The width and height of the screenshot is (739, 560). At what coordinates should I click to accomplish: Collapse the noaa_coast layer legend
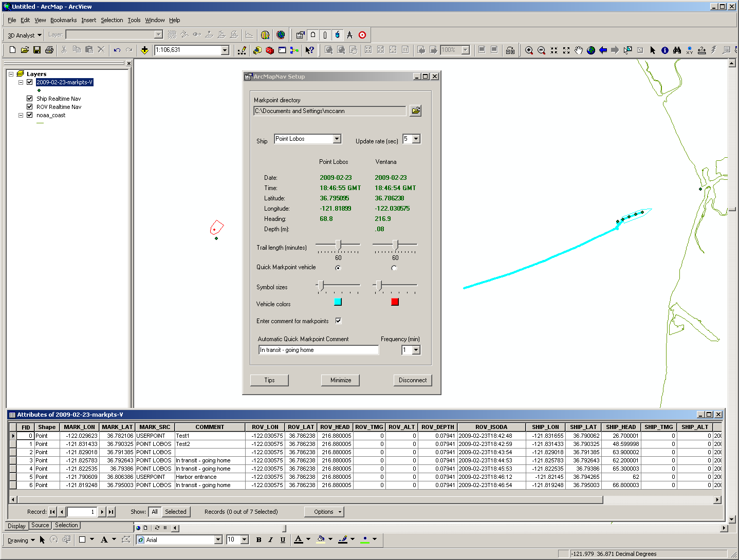pos(21,115)
